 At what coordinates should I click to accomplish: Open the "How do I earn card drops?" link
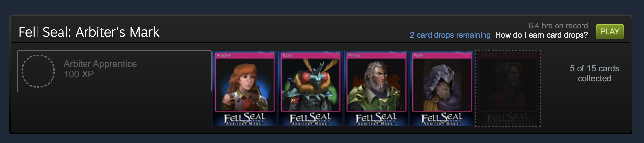(x=541, y=35)
